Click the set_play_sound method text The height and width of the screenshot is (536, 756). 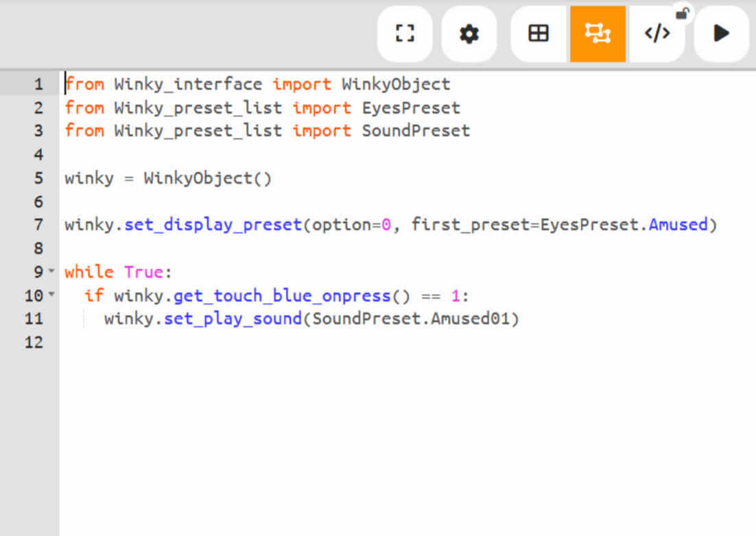coord(233,319)
